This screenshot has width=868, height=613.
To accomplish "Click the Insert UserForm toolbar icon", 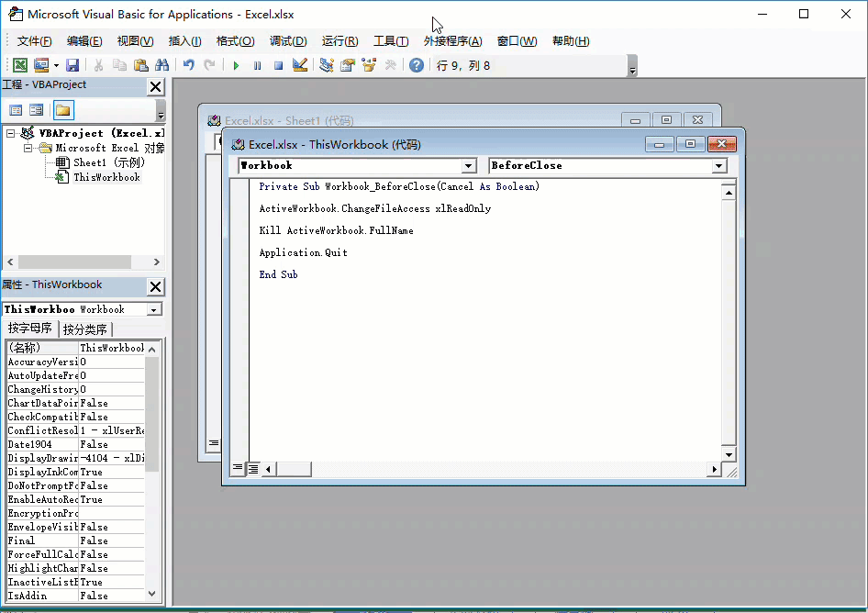I will pos(41,65).
